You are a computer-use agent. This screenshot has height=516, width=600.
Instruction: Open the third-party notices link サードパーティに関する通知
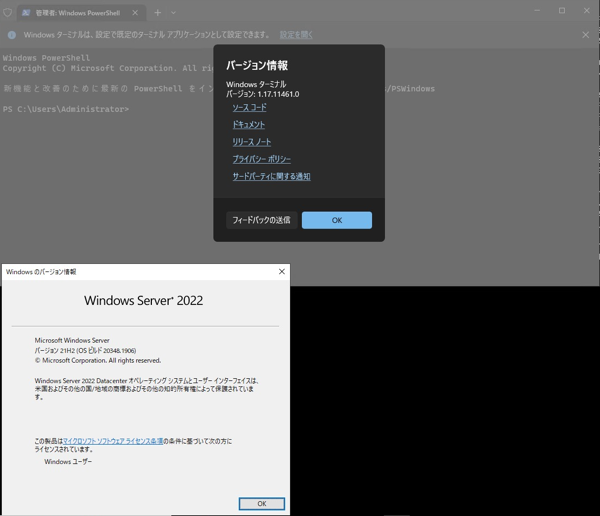(272, 176)
